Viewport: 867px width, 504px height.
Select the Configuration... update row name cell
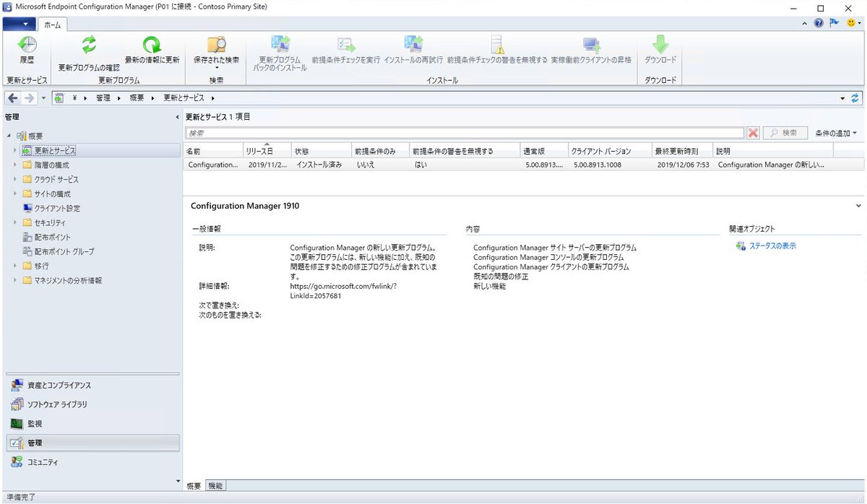[213, 165]
